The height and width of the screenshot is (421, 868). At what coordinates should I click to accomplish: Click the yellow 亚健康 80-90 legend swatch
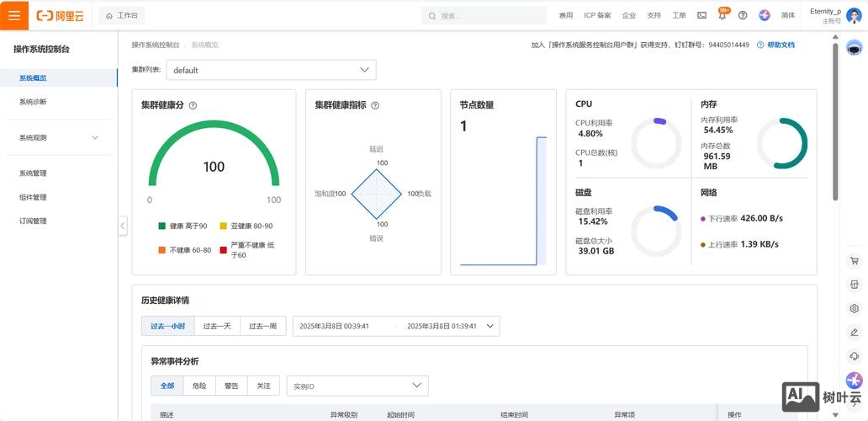[224, 226]
